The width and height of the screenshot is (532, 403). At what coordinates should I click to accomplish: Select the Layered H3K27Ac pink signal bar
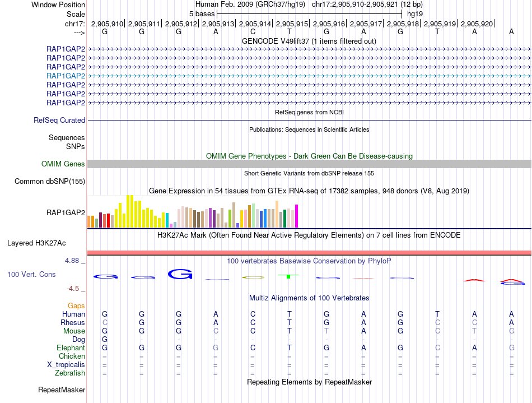(309, 253)
